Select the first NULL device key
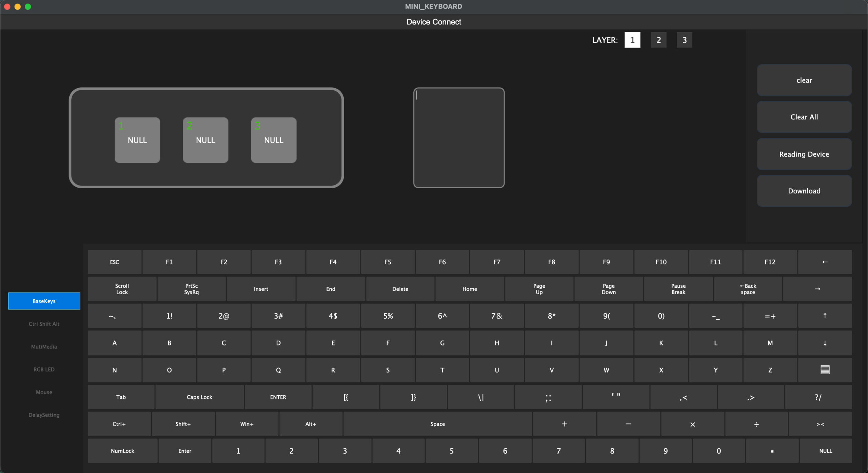Screen dimensions: 868x473 point(137,140)
